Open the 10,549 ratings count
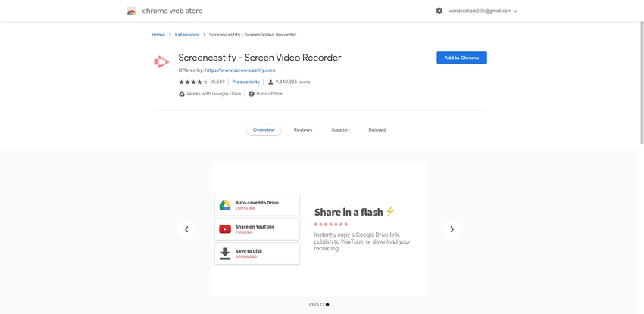 point(217,82)
